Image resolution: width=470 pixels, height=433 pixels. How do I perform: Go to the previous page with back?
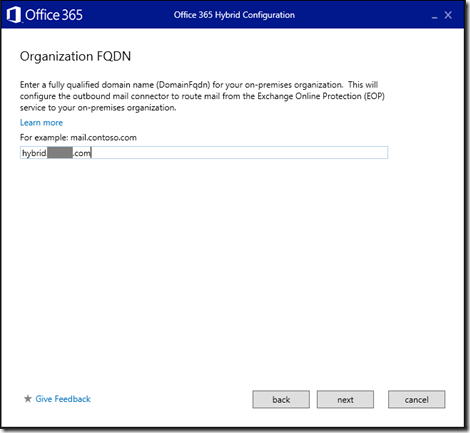[281, 399]
